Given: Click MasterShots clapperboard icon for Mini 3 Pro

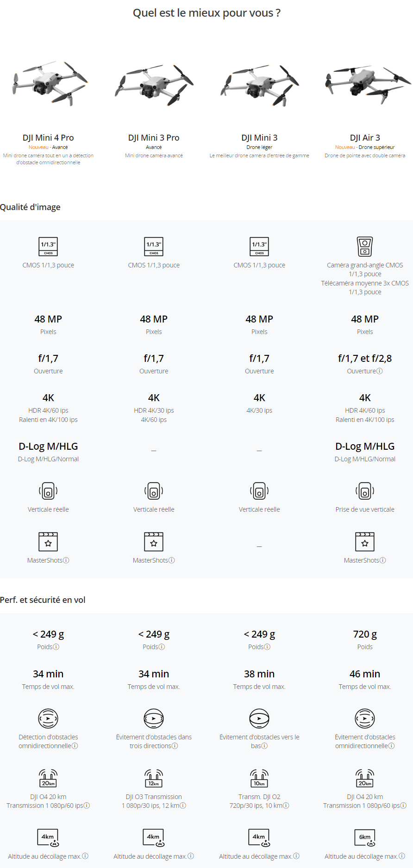Looking at the screenshot, I should (154, 542).
